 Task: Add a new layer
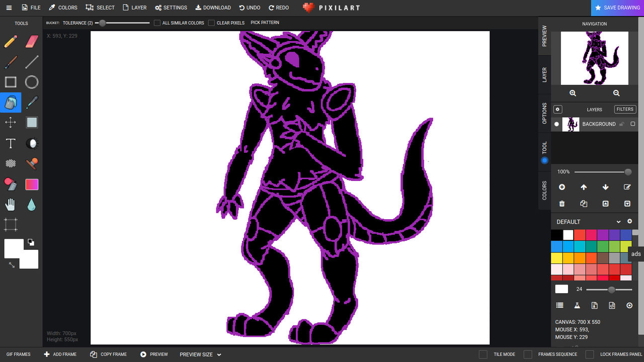click(x=562, y=187)
